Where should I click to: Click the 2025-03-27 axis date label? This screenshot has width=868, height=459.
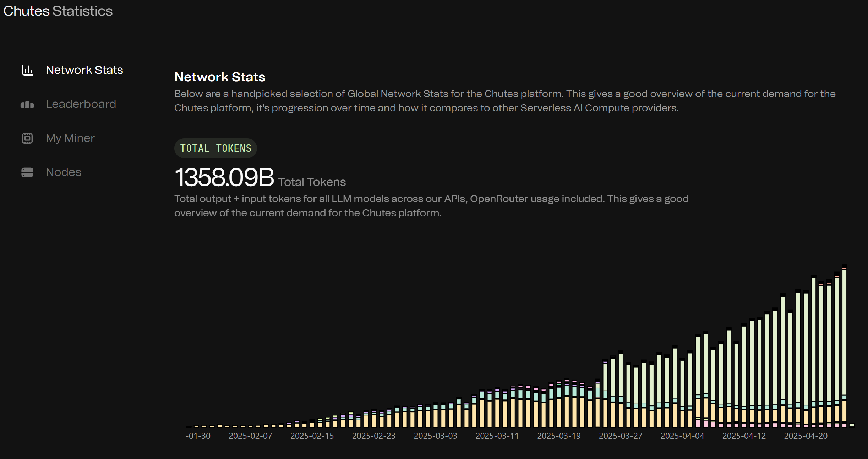621,436
